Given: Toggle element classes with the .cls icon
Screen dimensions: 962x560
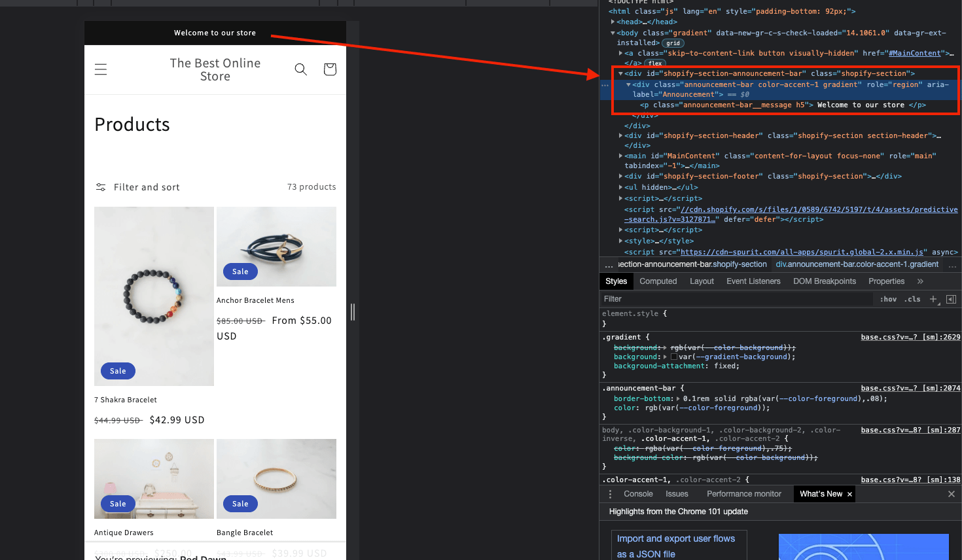Looking at the screenshot, I should coord(912,299).
